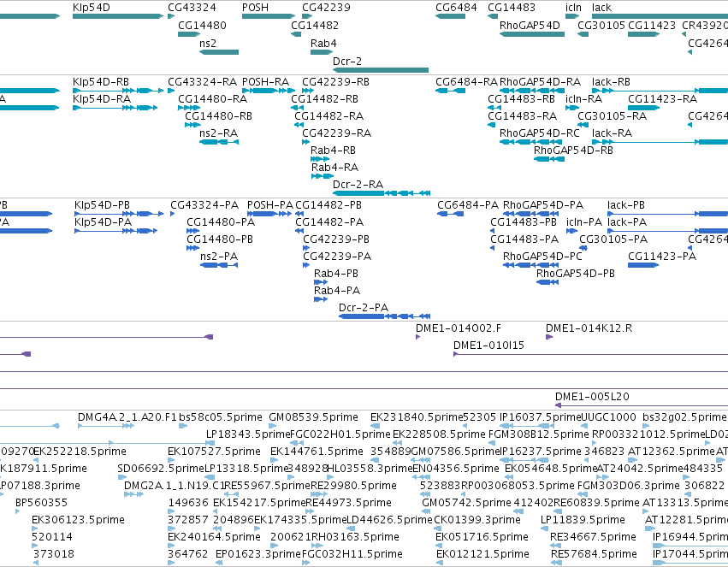The height and width of the screenshot is (567, 728).
Task: Click protein ns2-PA
Action: click(x=219, y=257)
